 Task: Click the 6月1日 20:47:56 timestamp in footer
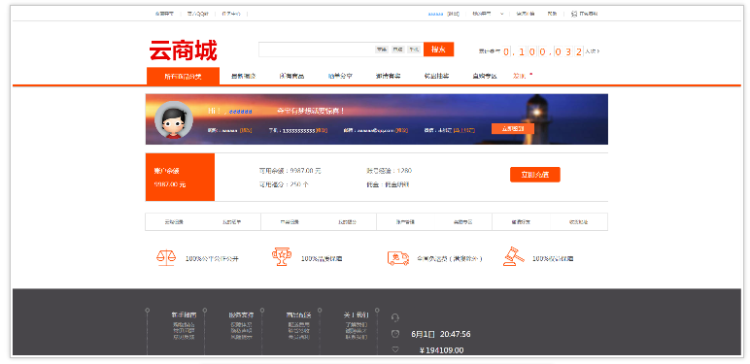pyautogui.click(x=441, y=334)
